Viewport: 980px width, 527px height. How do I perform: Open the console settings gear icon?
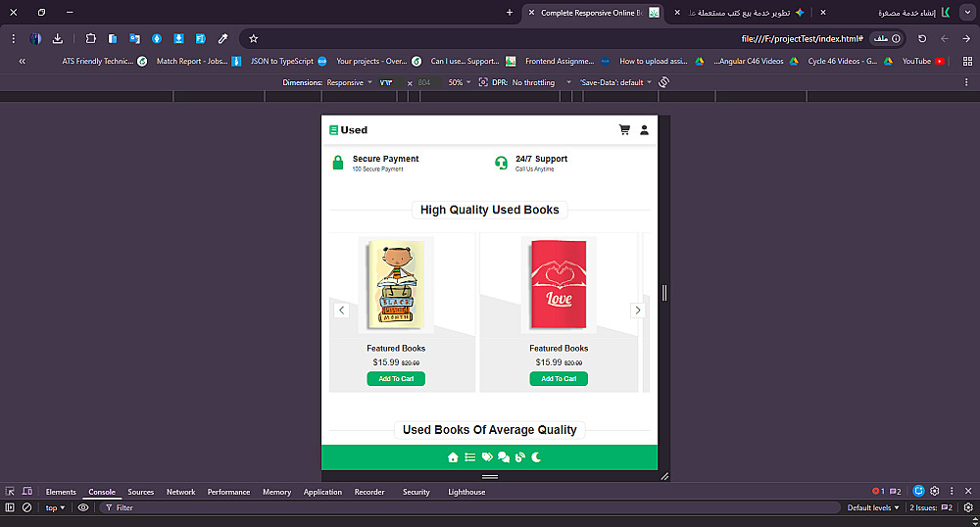point(968,507)
